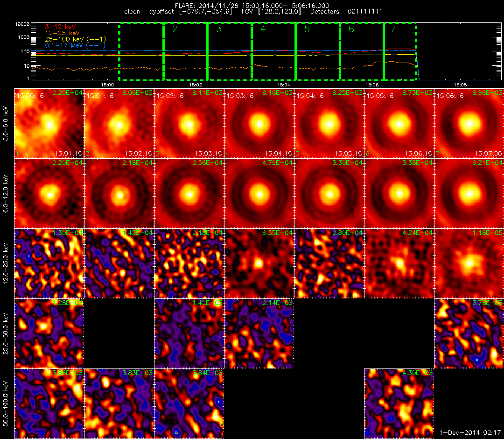Open the 25.0-50.0 keV image with peak 2.14E+03
Viewport: 504px width, 439px height.
pyautogui.click(x=259, y=333)
